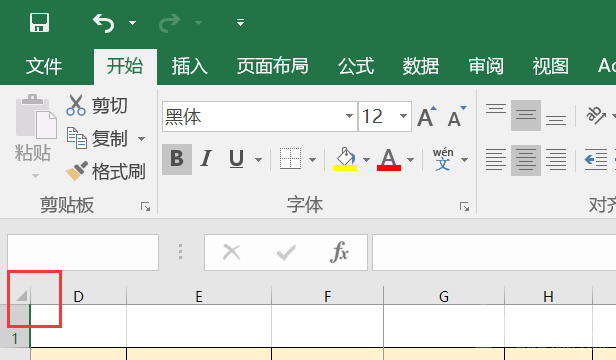
Task: Click the greyed-out Redo arrow
Action: click(x=169, y=23)
